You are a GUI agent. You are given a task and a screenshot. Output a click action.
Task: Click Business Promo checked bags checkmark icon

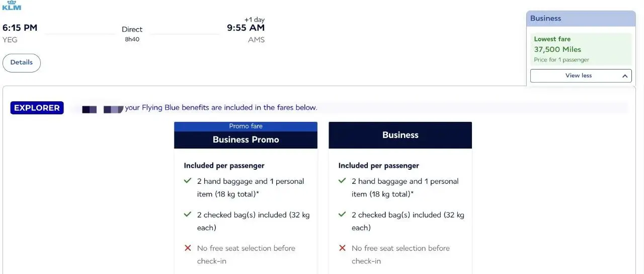[x=188, y=215]
